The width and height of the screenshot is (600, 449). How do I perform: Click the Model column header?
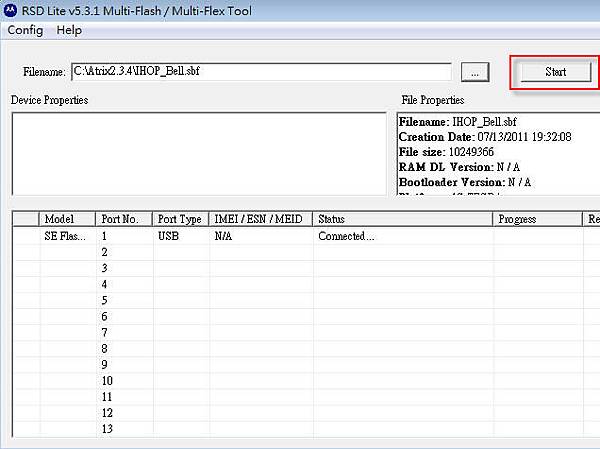[67, 219]
